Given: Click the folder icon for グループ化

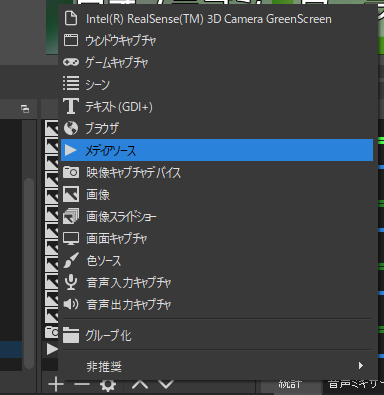Looking at the screenshot, I should click(x=71, y=335).
